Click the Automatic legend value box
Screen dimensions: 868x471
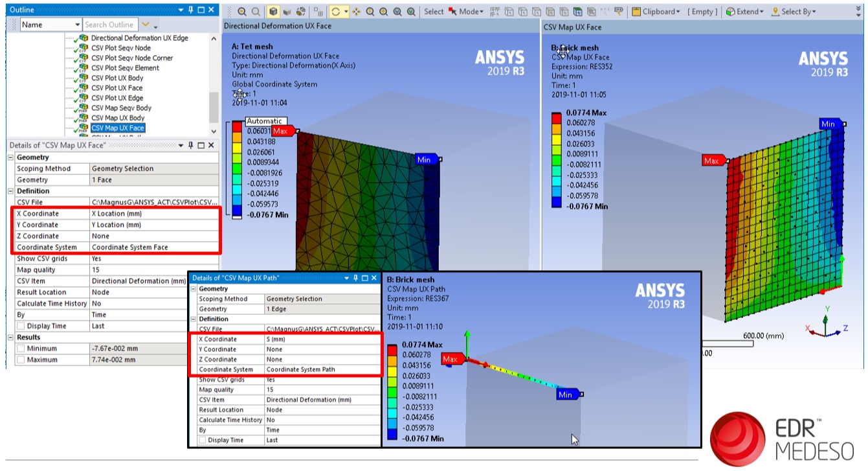tap(265, 121)
